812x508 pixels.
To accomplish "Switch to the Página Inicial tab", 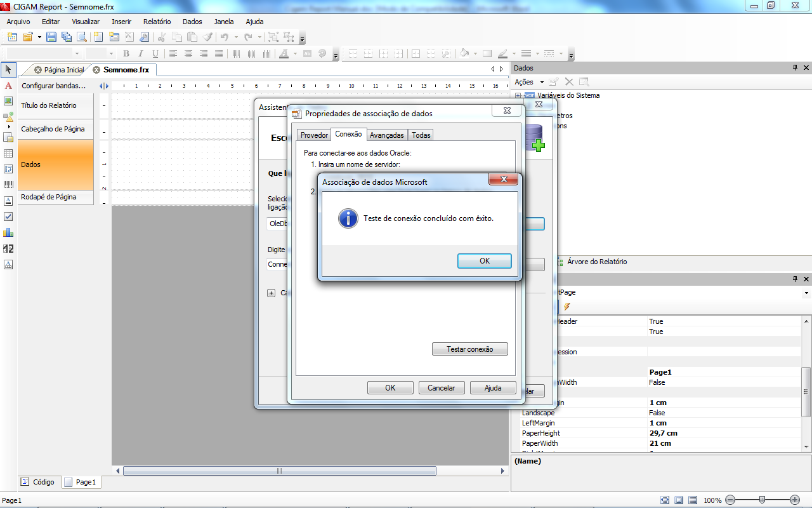I will [64, 70].
